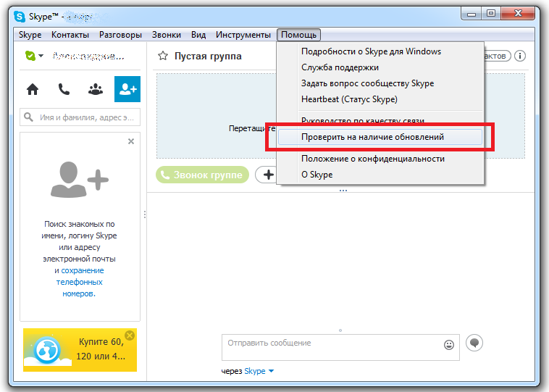Open the Звонки menu
The height and width of the screenshot is (392, 549).
point(167,35)
